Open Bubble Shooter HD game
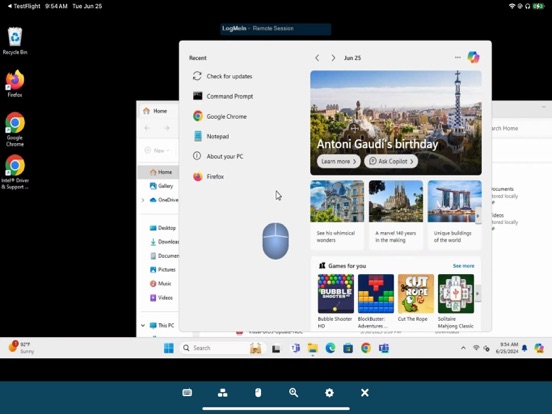The height and width of the screenshot is (414, 552). point(336,301)
